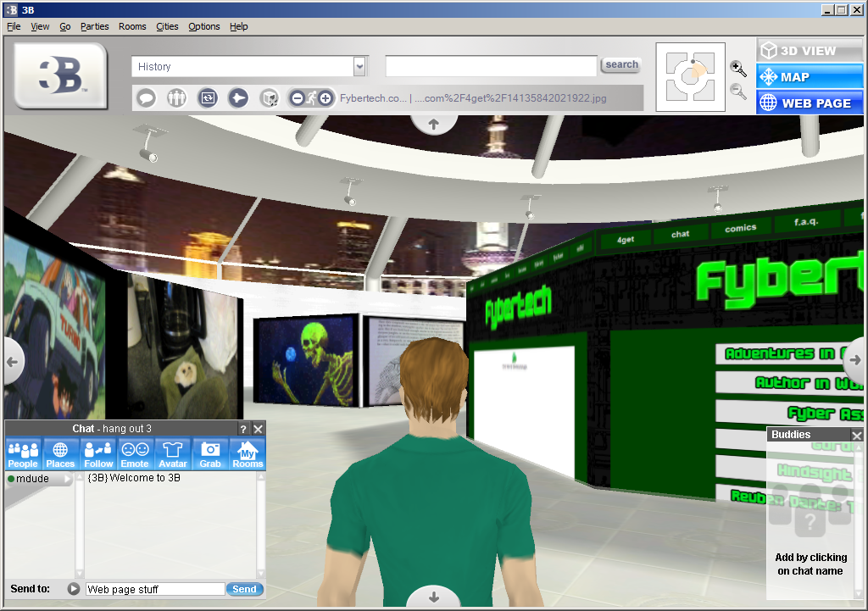Click the 3D cube toolbar icon
The image size is (868, 611).
pyautogui.click(x=270, y=98)
